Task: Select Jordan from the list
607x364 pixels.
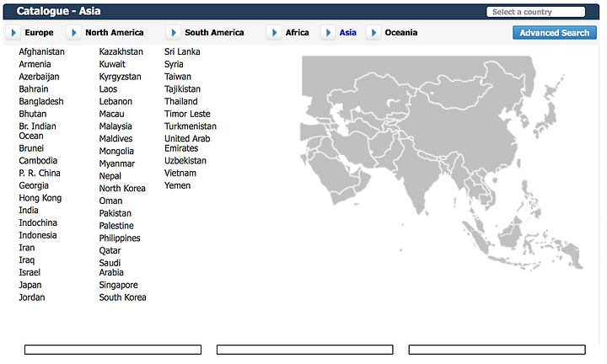Action: tap(32, 297)
